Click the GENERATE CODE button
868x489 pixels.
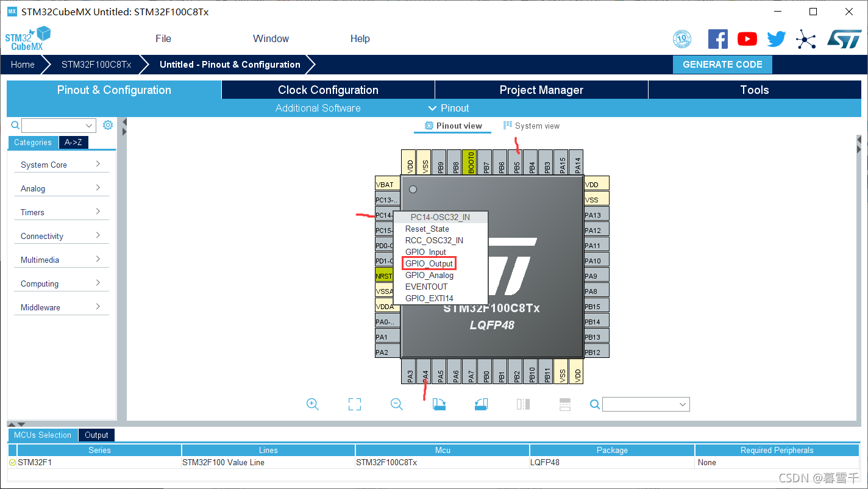[722, 65]
